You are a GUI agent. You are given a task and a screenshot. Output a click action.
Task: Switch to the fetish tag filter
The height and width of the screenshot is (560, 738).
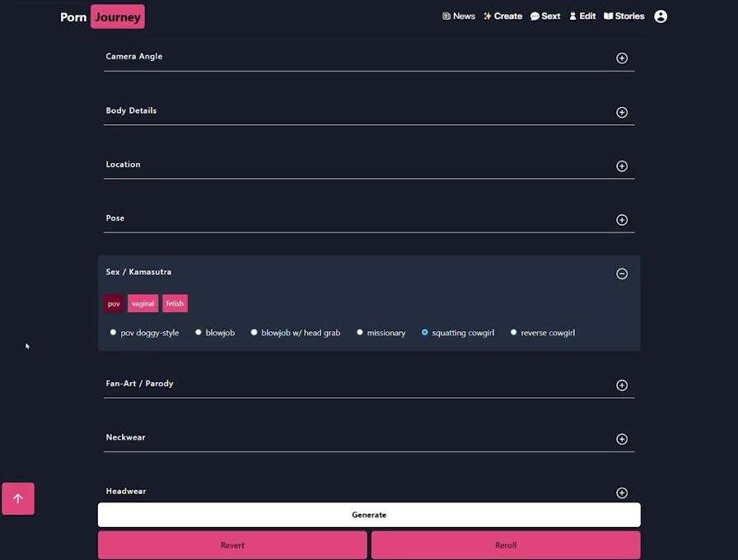(x=175, y=304)
